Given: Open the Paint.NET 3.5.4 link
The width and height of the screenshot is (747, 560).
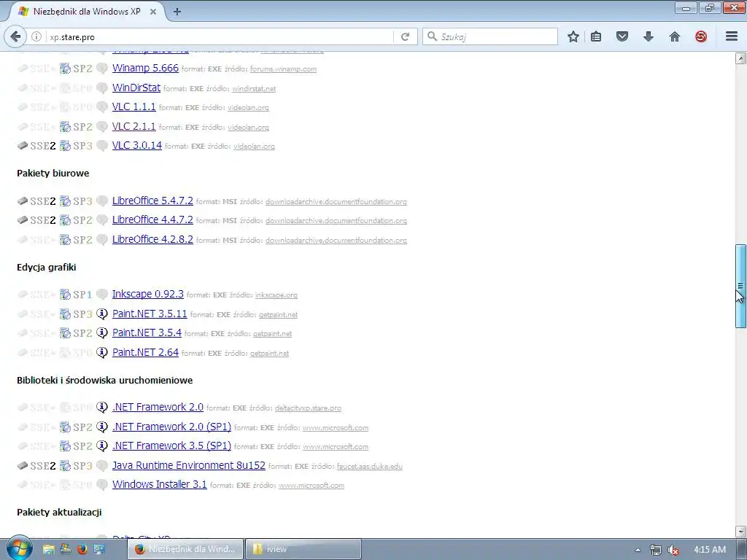Looking at the screenshot, I should coord(147,332).
